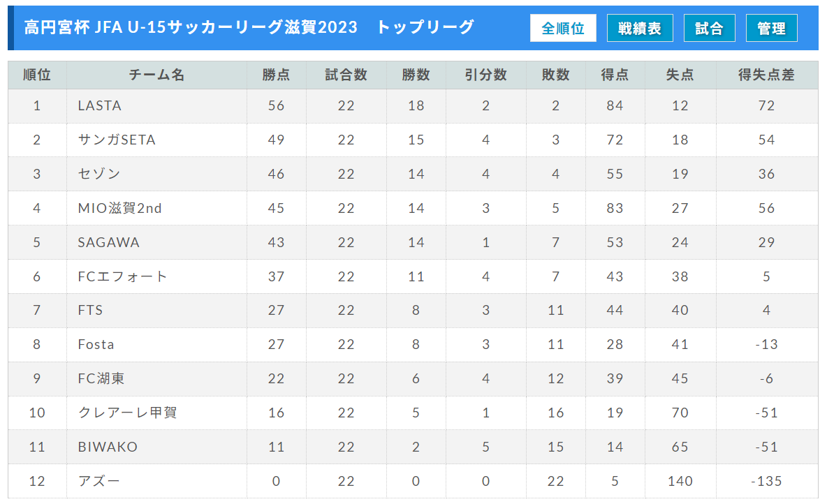Select the LASTA team row

tap(413, 106)
